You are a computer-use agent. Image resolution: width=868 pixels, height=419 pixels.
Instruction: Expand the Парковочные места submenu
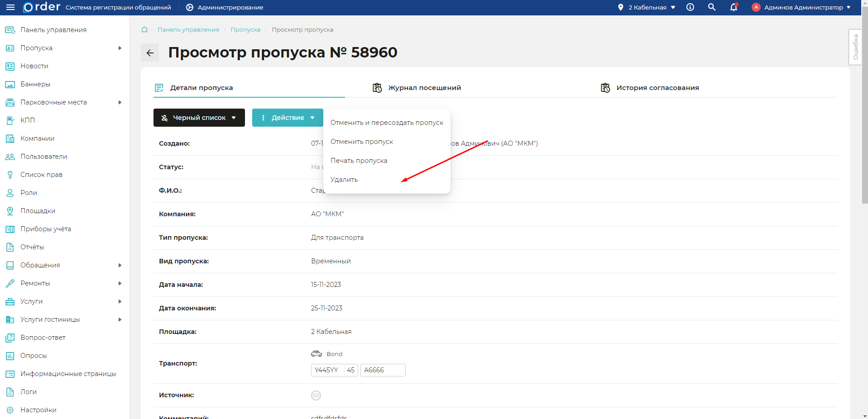(120, 102)
